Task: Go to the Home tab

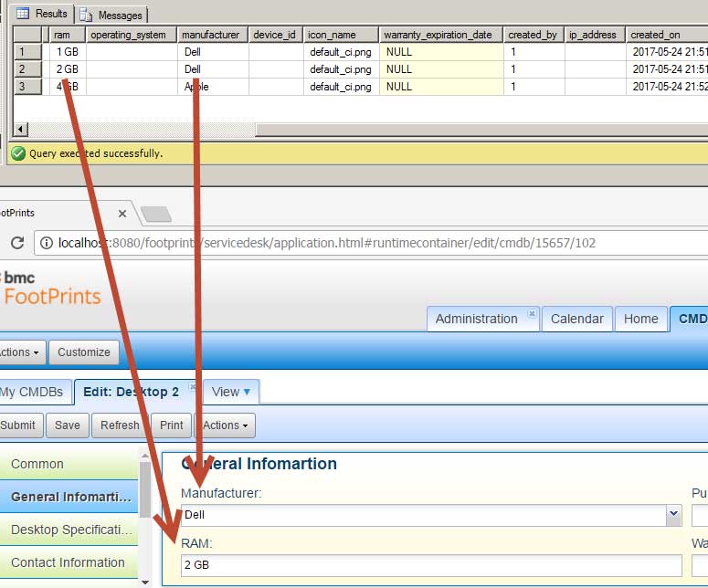Action: click(x=640, y=319)
